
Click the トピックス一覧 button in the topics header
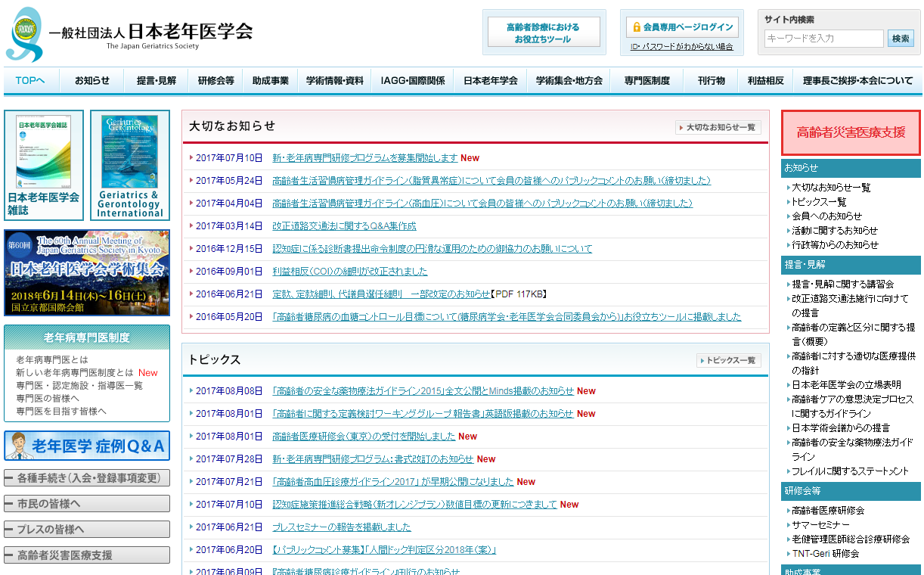729,360
